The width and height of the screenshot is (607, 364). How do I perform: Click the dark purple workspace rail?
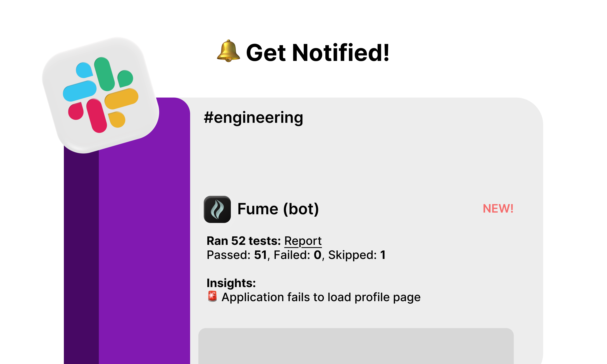coord(81,257)
